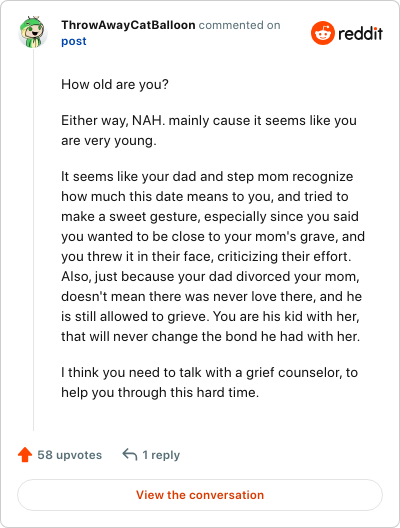This screenshot has height=528, width=400.
Task: Click the "58 upvotes" count label
Action: (x=69, y=455)
